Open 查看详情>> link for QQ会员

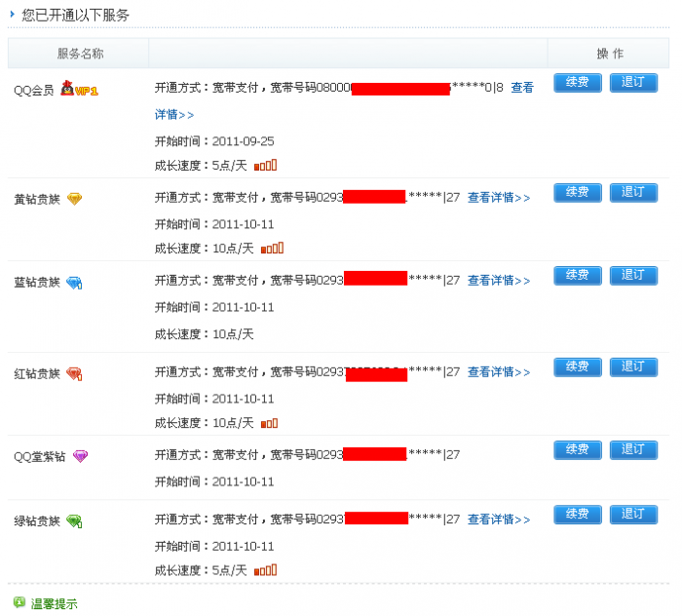click(x=522, y=88)
